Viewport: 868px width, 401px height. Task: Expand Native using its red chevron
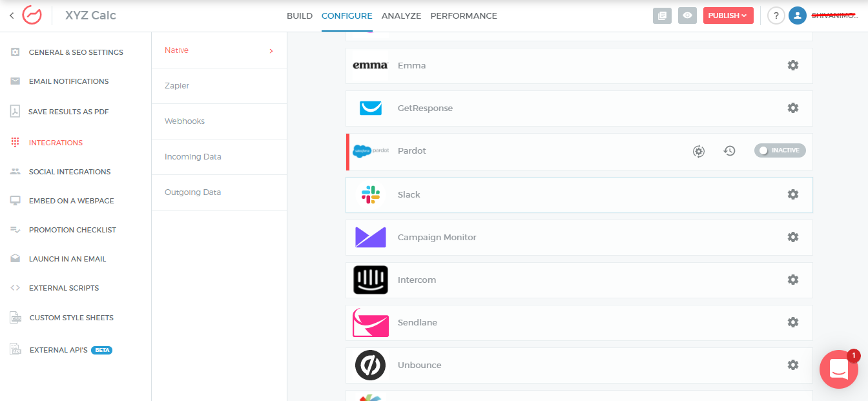[271, 51]
